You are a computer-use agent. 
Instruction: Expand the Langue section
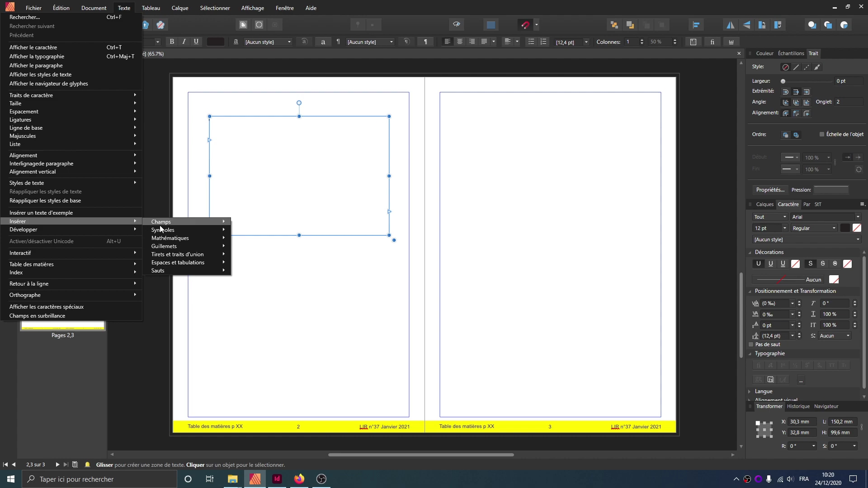[x=764, y=391]
